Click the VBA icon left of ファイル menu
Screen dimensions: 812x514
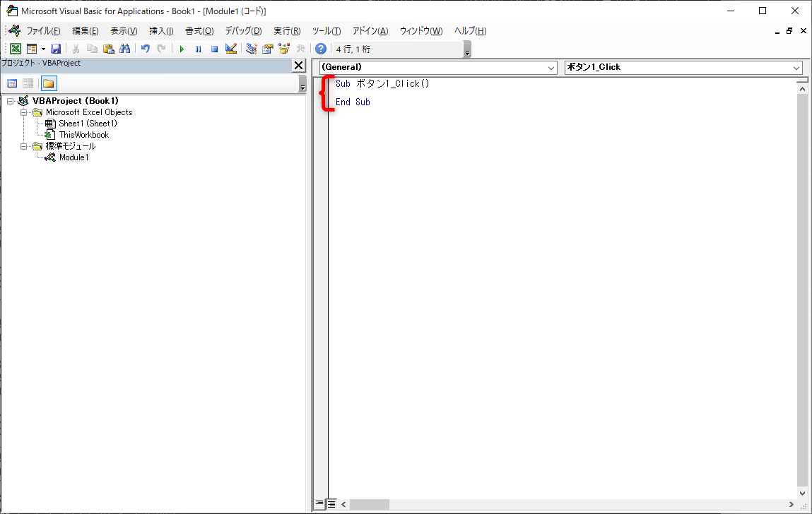point(15,30)
